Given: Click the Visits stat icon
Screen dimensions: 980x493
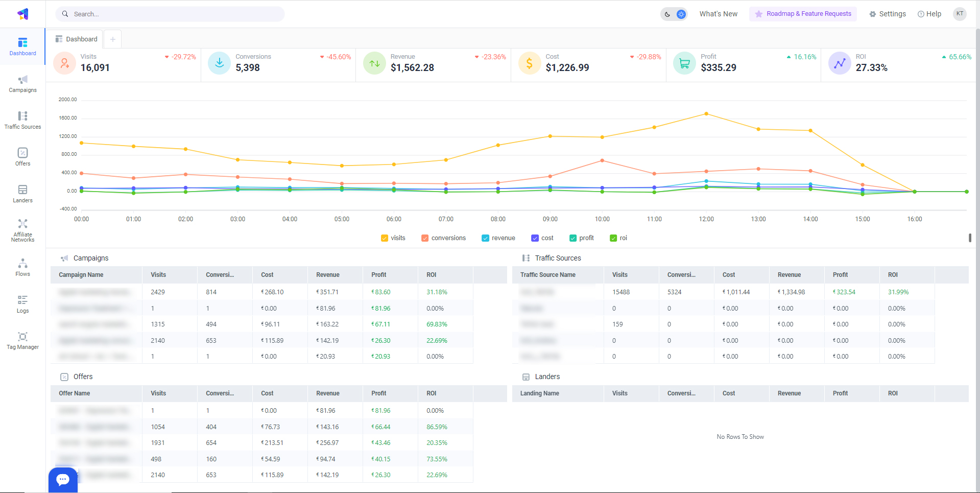Looking at the screenshot, I should (x=64, y=63).
